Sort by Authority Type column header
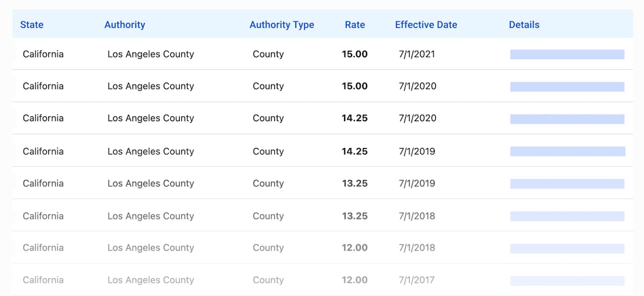 click(282, 25)
